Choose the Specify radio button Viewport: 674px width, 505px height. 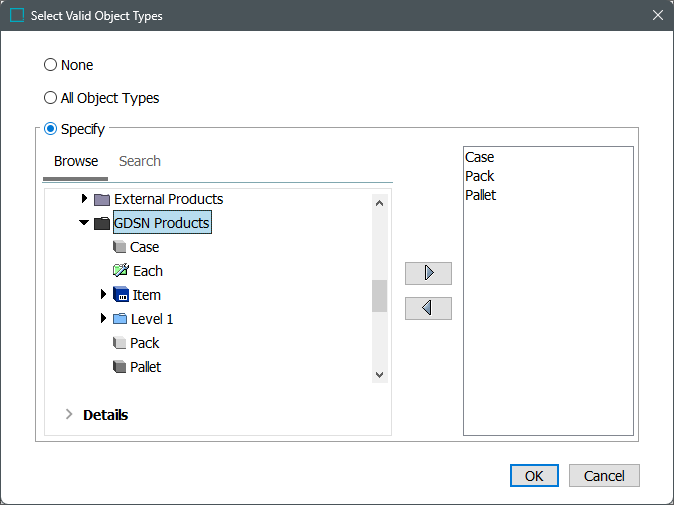[x=51, y=129]
